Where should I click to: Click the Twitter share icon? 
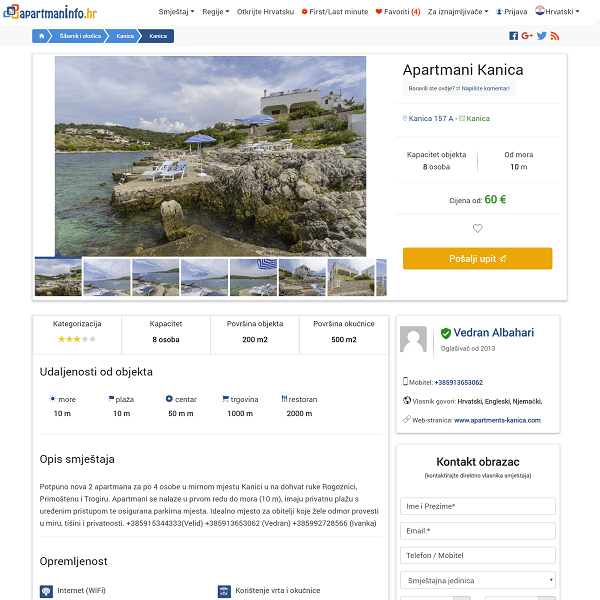542,36
